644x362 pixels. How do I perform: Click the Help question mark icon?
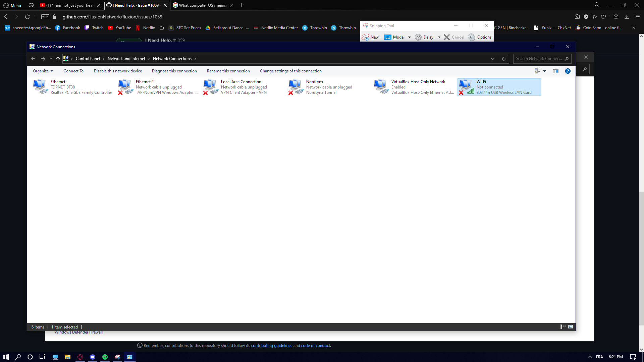(x=568, y=71)
